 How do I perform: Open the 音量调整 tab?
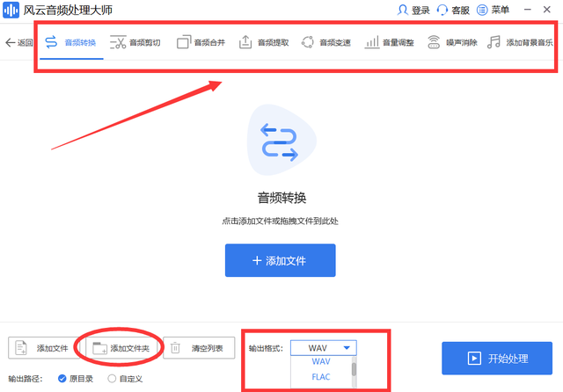[x=398, y=43]
